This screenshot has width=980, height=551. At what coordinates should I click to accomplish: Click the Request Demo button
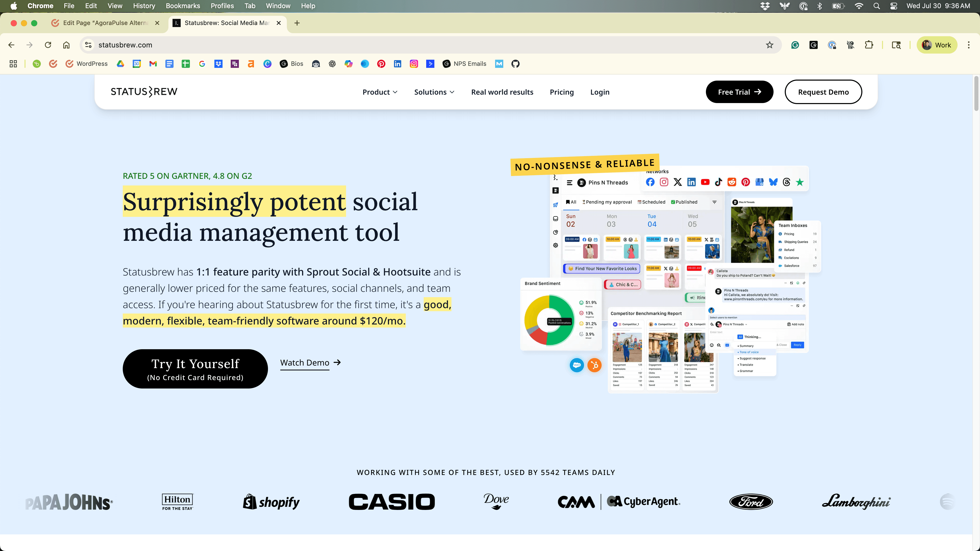(x=823, y=92)
